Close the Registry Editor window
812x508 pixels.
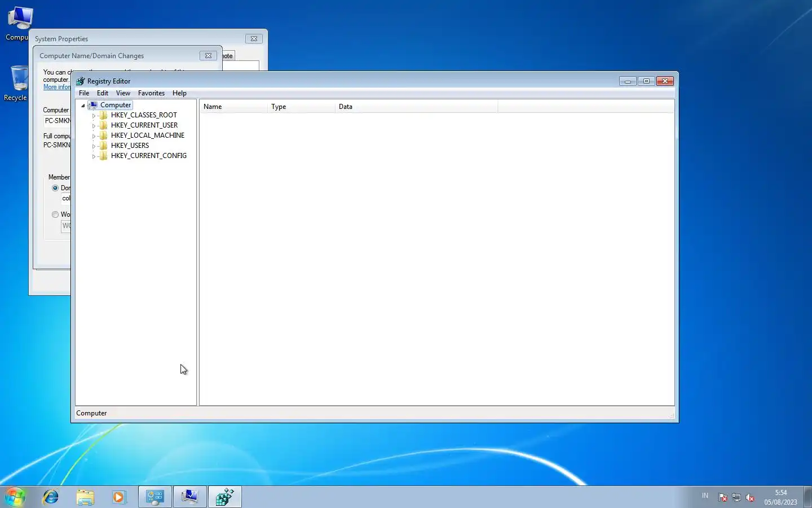coord(665,81)
